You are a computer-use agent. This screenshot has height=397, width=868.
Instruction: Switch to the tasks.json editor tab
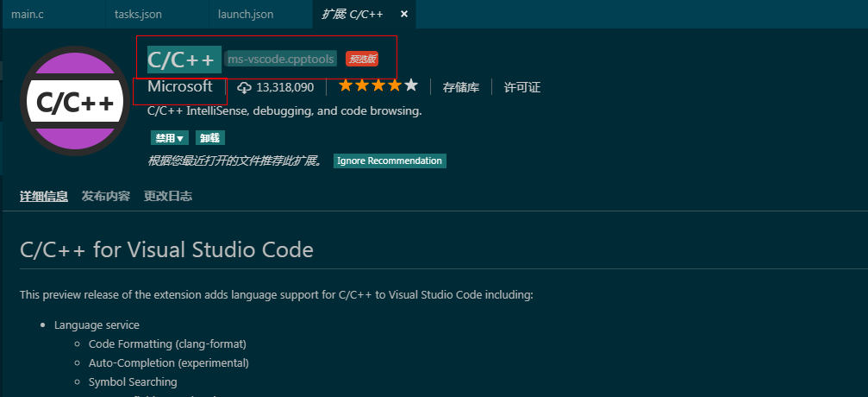[138, 15]
